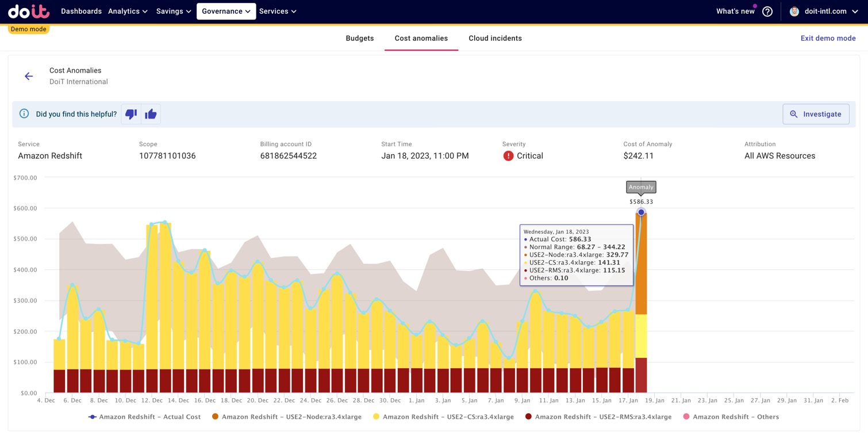The image size is (868, 435).
Task: Click the user avatar in header
Action: click(x=794, y=12)
